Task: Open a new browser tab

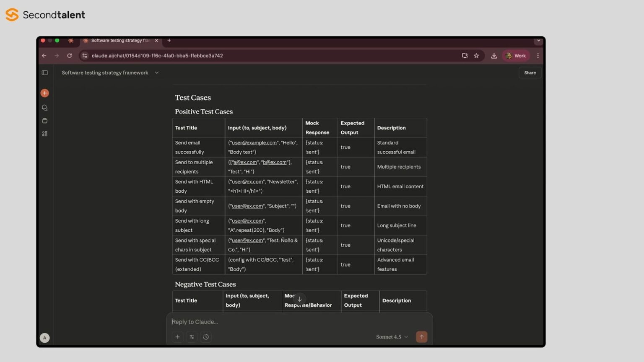Action: coord(169,40)
